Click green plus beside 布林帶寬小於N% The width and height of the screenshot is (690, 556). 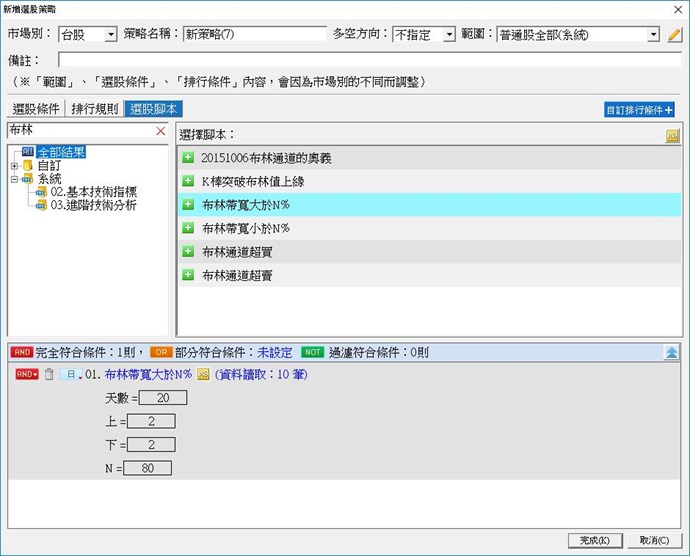(187, 228)
